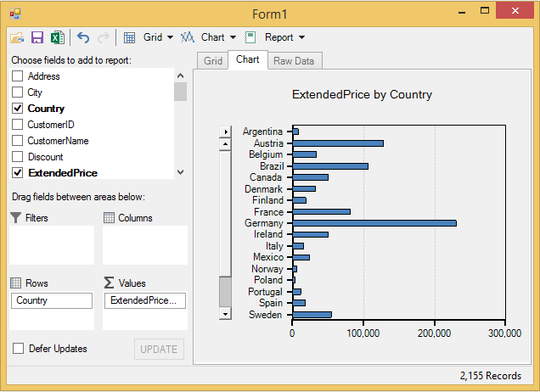This screenshot has width=540, height=392.
Task: Click the chart's vertical scrollbar thumb
Action: (225, 291)
